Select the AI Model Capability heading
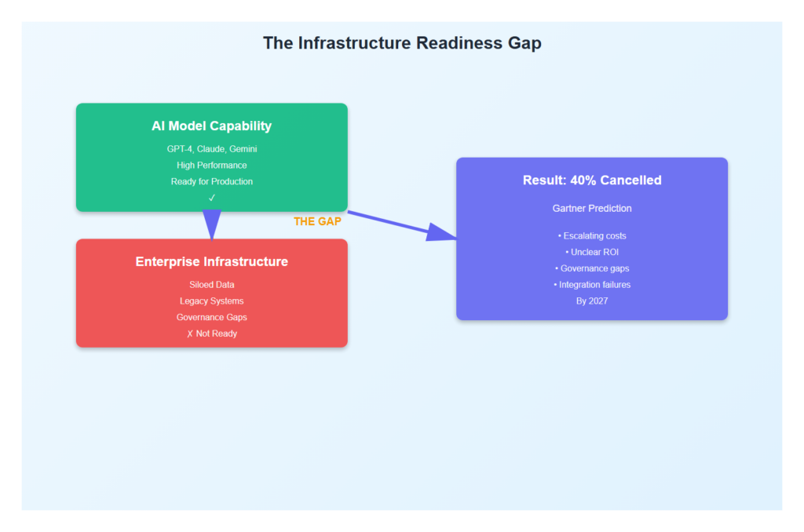This screenshot has height=532, width=804. (211, 126)
